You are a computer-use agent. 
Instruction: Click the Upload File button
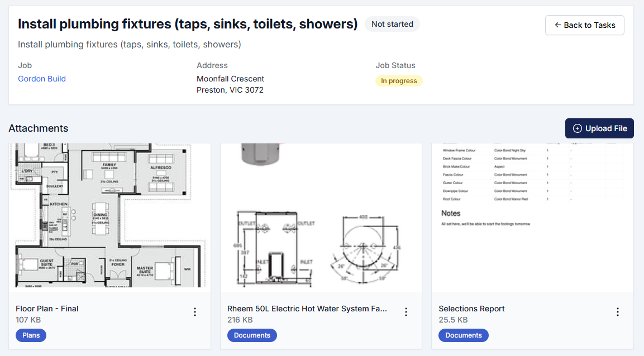tap(599, 128)
